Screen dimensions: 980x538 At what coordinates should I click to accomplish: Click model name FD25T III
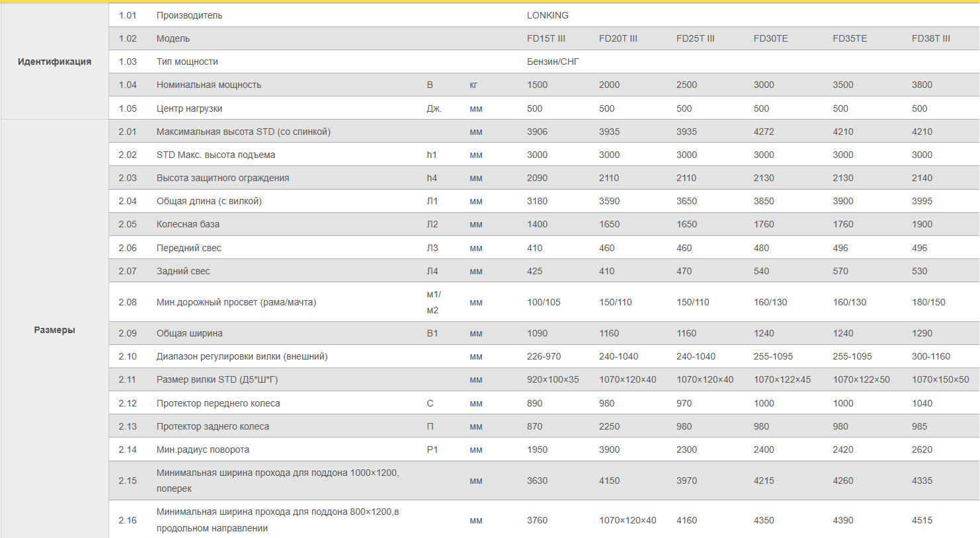click(x=696, y=38)
